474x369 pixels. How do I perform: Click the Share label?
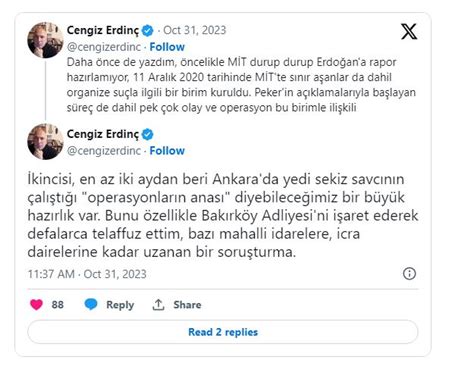pyautogui.click(x=187, y=305)
